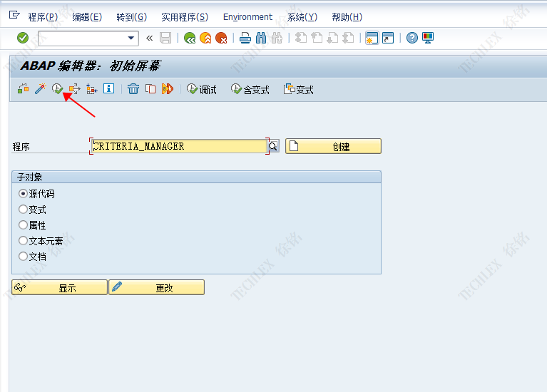Click the red Cancel icon in toolbar

[221, 38]
